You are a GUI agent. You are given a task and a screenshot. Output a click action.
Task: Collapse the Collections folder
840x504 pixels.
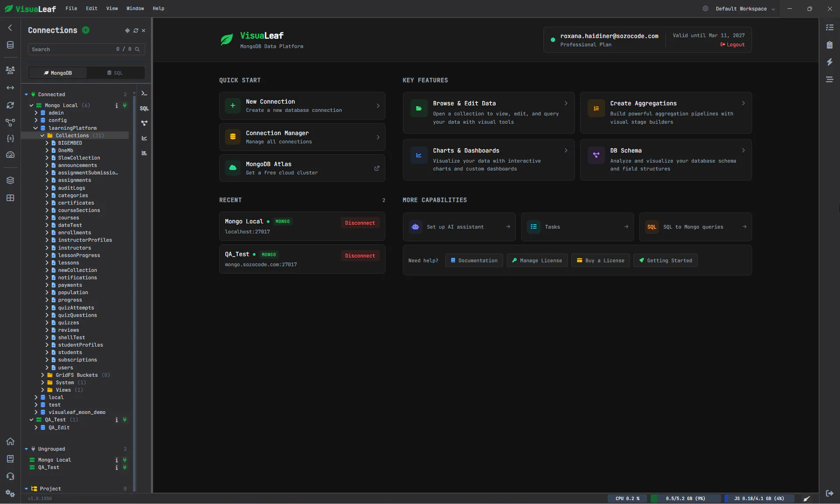coord(42,136)
